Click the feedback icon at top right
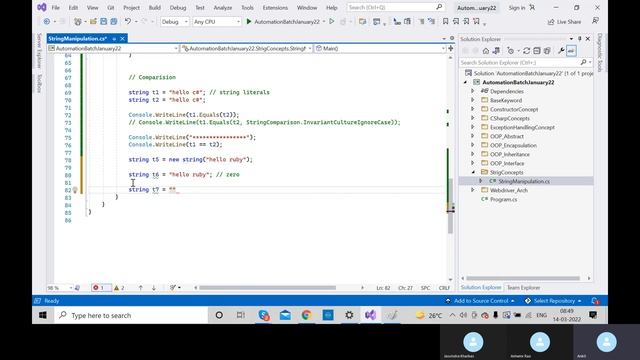Image resolution: width=640 pixels, height=360 pixels. click(x=596, y=21)
